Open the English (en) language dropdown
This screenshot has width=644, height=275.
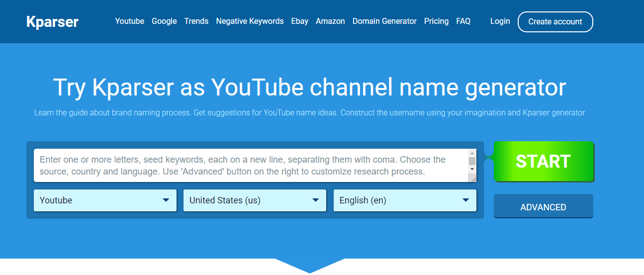405,200
